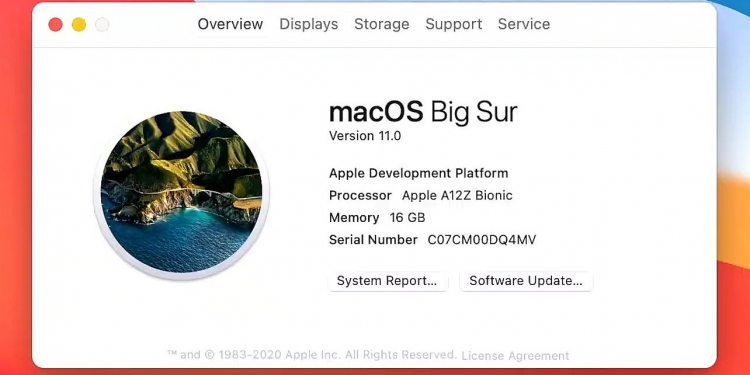This screenshot has width=750, height=375.
Task: Click the System Report... button
Action: coord(387,281)
